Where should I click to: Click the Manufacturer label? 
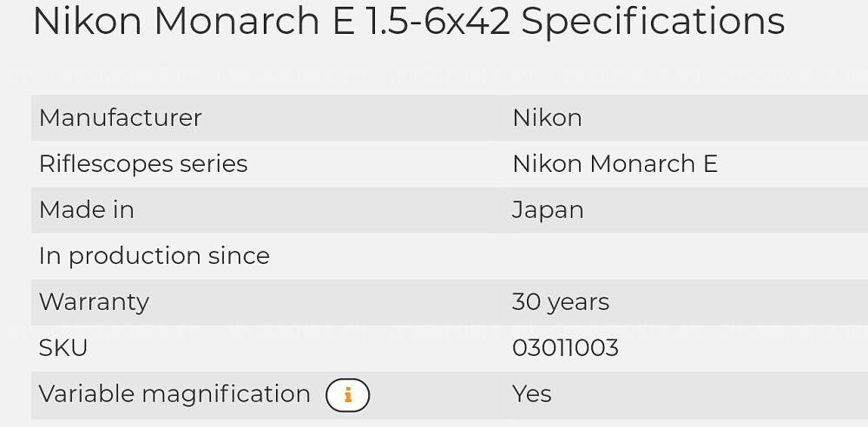[120, 118]
